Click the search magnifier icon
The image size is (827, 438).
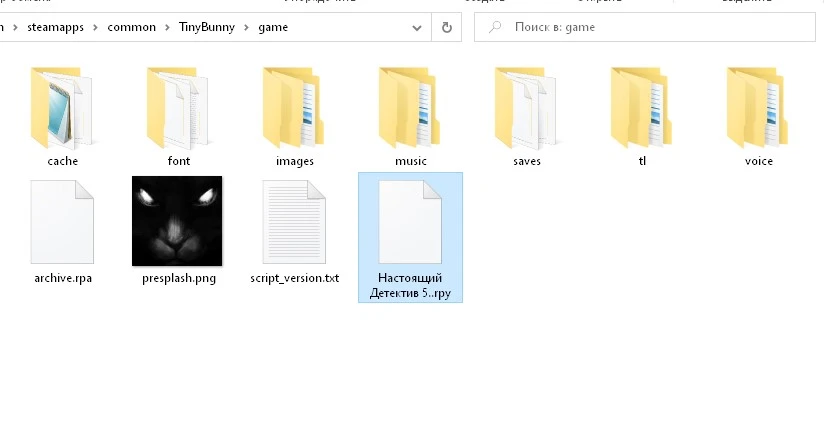point(495,27)
